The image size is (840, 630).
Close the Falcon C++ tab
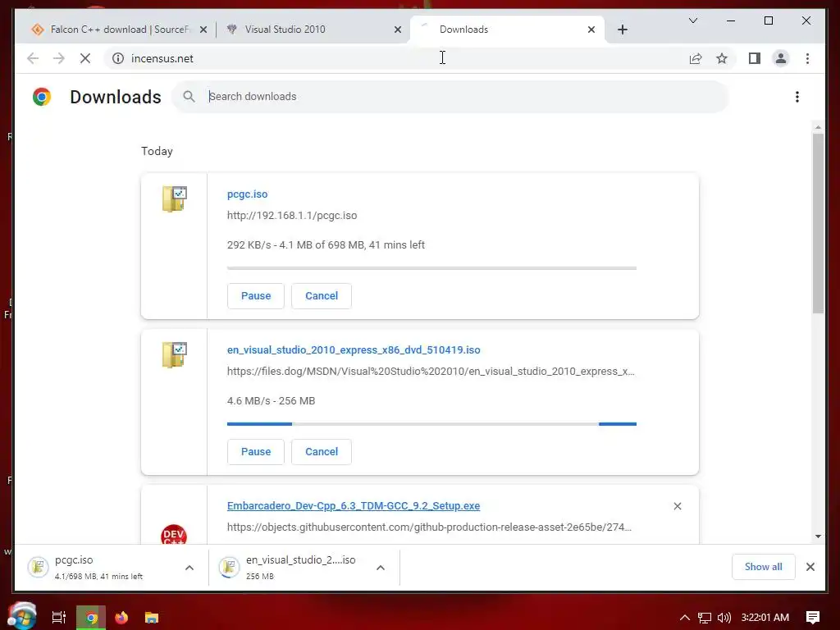point(203,30)
